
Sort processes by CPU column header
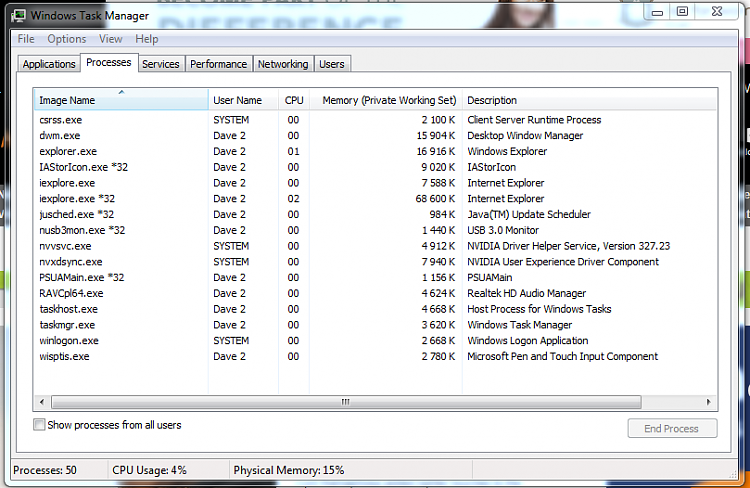click(294, 100)
